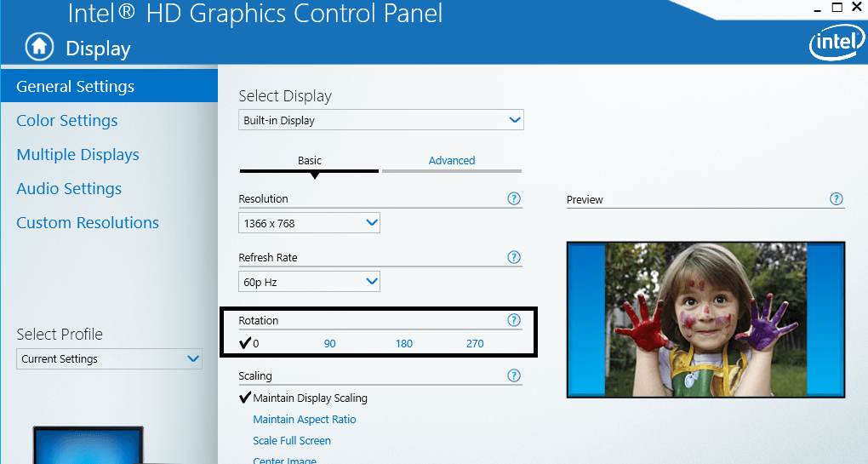Viewport: 868px width, 464px height.
Task: Open the Resolution dropdown showing 1366 x 768
Action: 309,223
